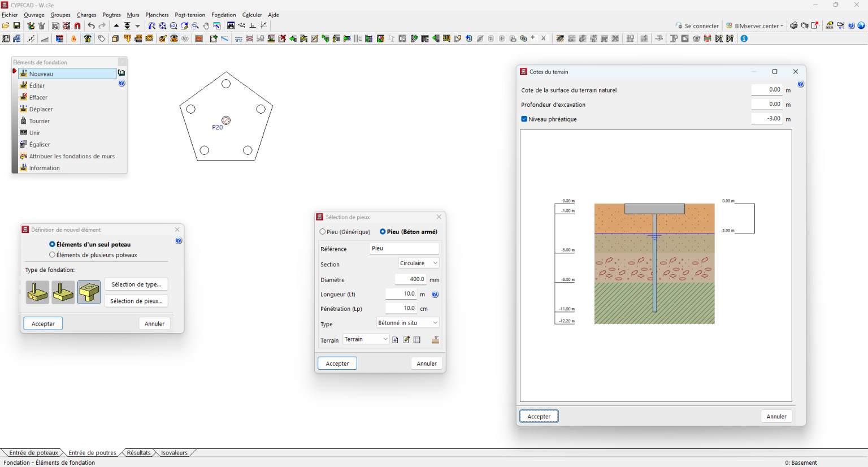Viewport: 868px width, 467px height.
Task: Open the Section Circulaire dropdown
Action: [x=419, y=263]
